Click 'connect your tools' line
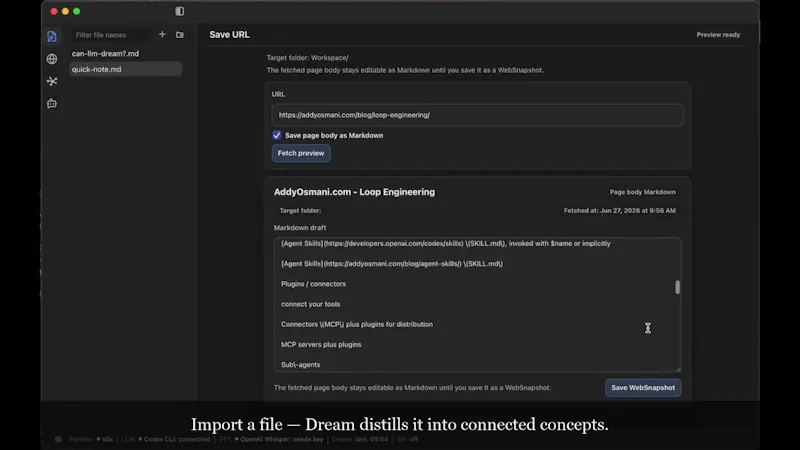The image size is (800, 450). (311, 304)
